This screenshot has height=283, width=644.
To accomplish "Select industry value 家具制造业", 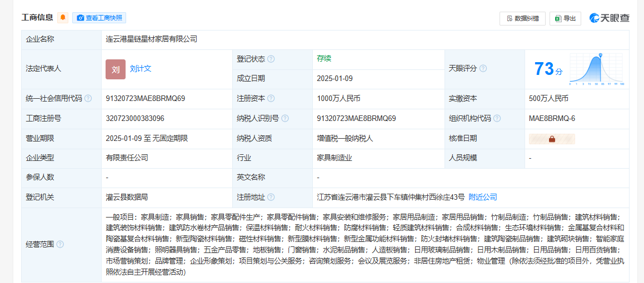I will click(x=335, y=158).
